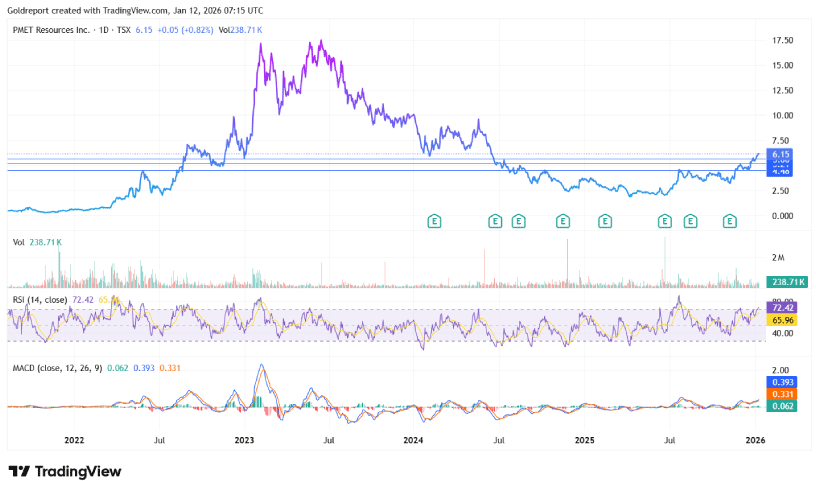Click the yellow 65.96 RSI axis tag
Viewport: 816px width, 481px height.
780,319
